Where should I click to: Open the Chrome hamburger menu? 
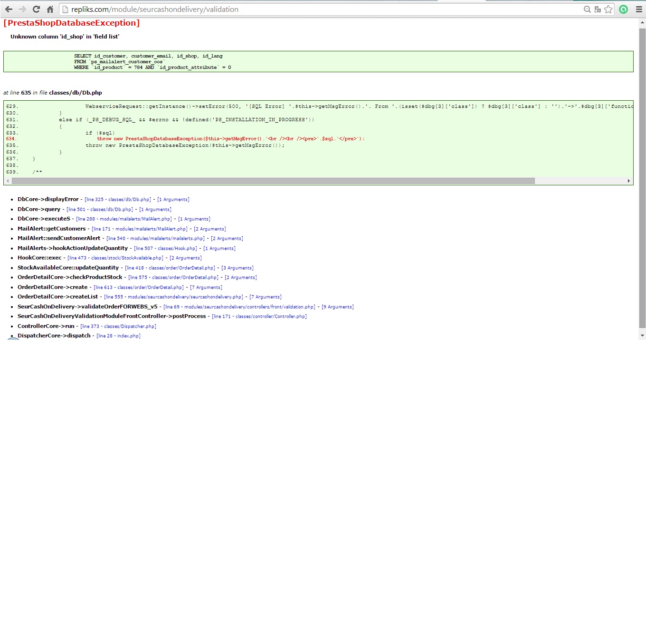coord(639,10)
